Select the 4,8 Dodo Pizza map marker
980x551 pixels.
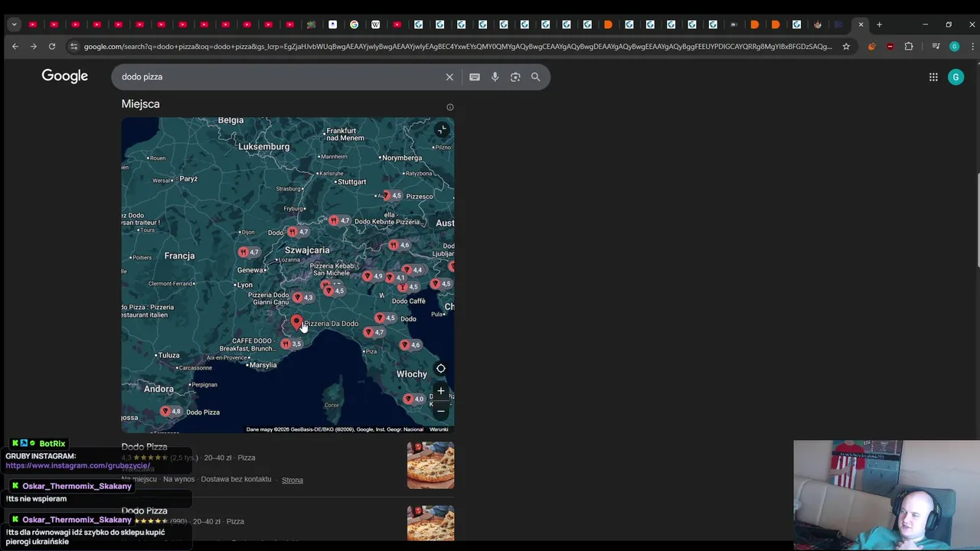[170, 412]
